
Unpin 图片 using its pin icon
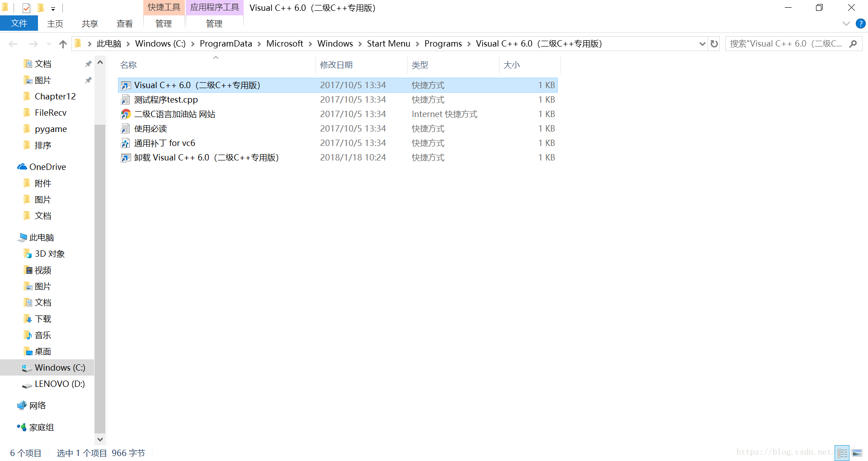89,80
